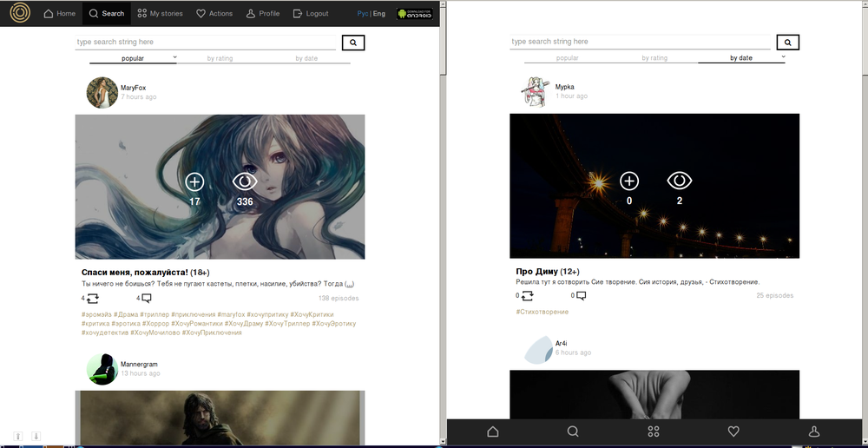868x448 pixels.
Task: Click the magnifier search button in right window
Action: click(x=788, y=42)
